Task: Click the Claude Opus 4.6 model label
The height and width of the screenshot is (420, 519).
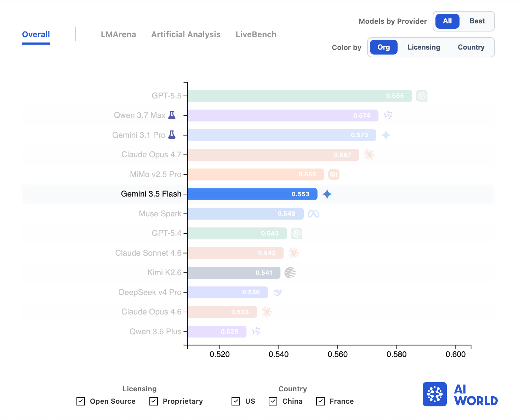Action: tap(152, 312)
